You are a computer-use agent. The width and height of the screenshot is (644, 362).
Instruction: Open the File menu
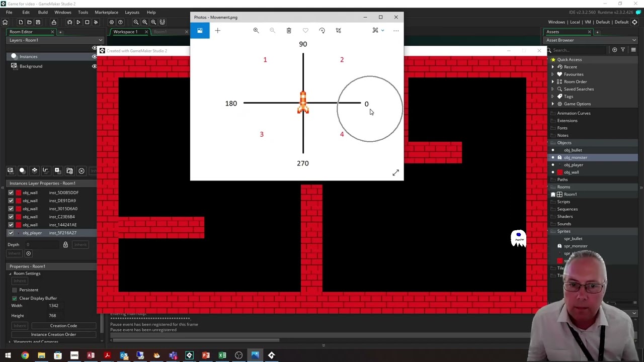(9, 12)
